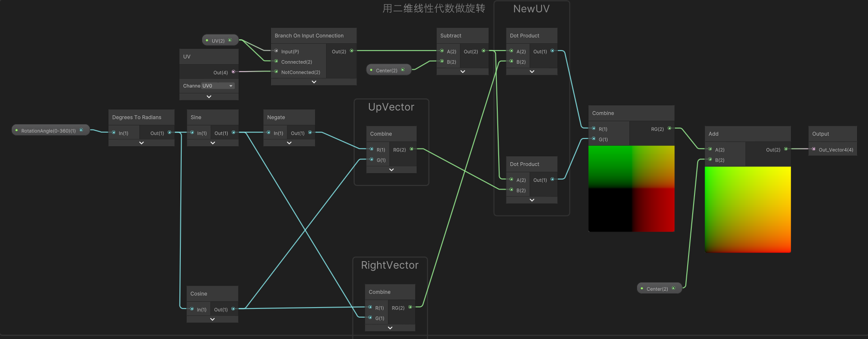Select the Output node title

[x=821, y=134]
